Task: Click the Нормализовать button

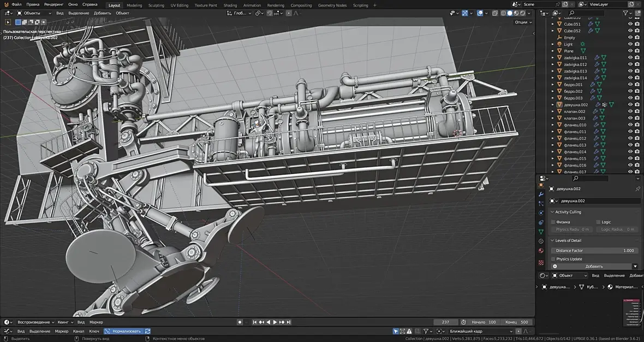Action: point(126,331)
